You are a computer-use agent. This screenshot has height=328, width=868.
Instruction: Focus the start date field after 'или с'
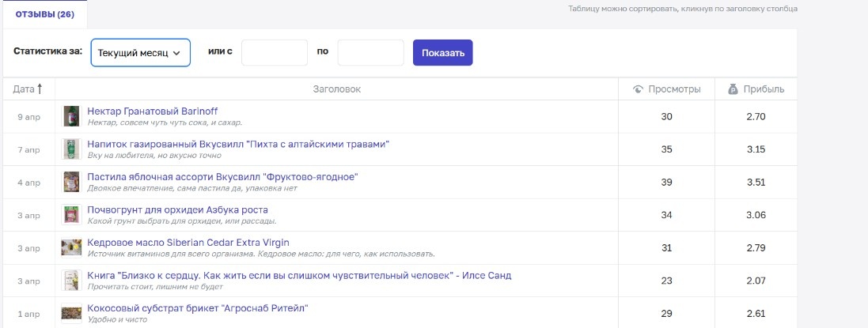(274, 52)
